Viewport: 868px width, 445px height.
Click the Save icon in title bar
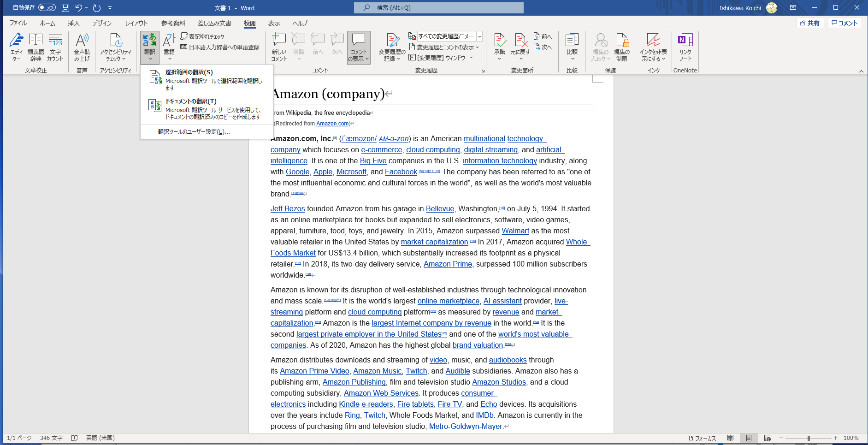[x=65, y=8]
